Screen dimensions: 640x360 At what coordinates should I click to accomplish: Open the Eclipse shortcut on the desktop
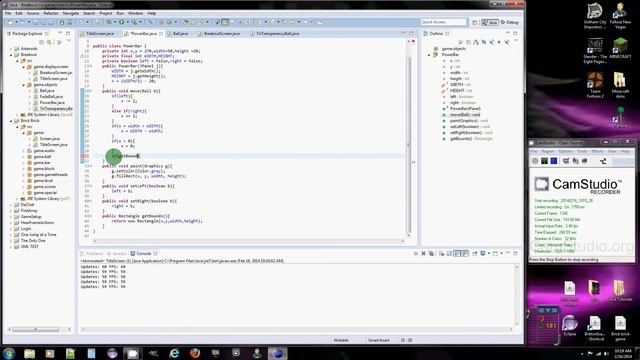click(570, 325)
